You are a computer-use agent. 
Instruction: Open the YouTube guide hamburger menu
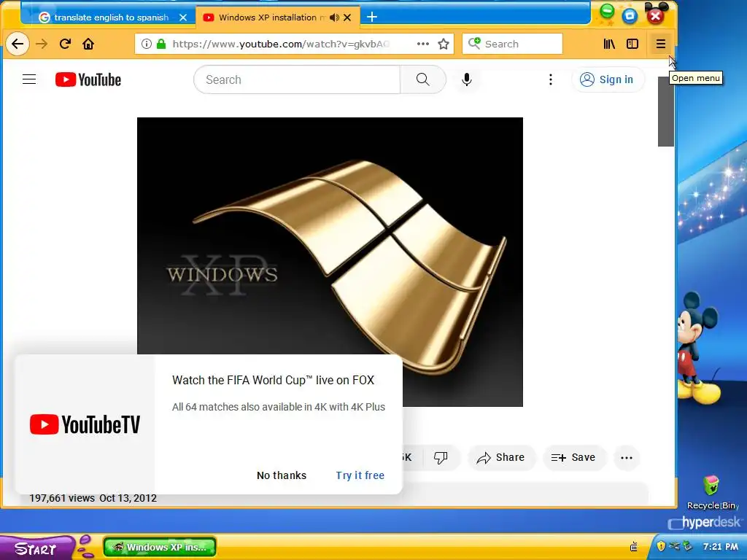point(29,79)
